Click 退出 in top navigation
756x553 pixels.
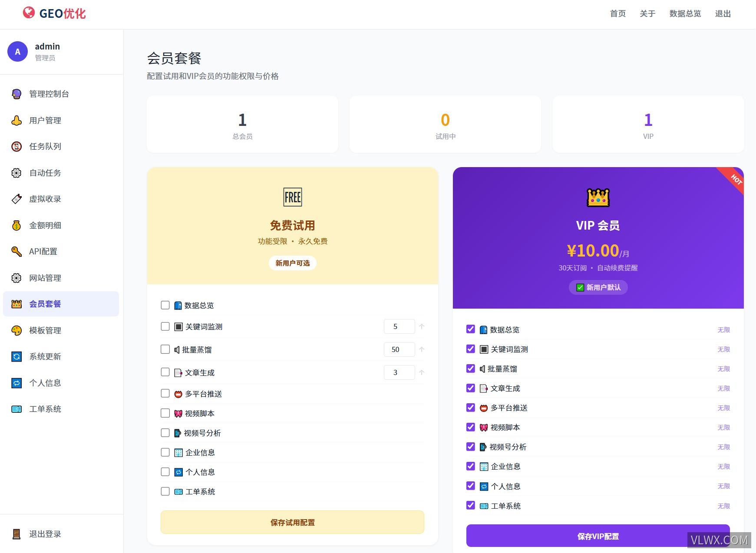point(723,14)
